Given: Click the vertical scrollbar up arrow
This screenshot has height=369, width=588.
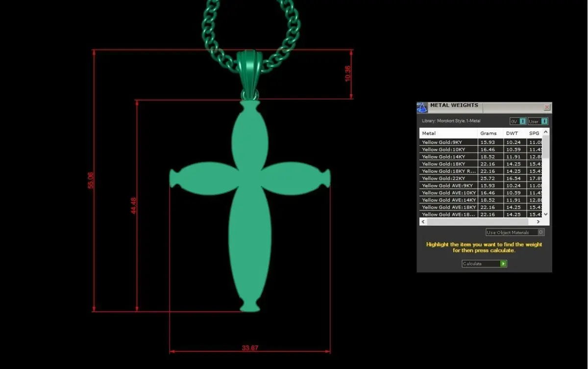Looking at the screenshot, I should (546, 132).
